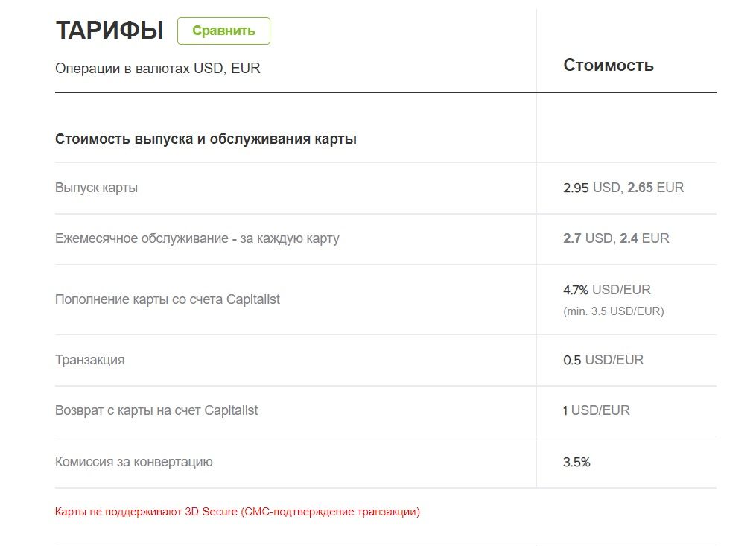Click the 2.7 USD, 2.4 EUR value
The image size is (756, 546).
coord(616,238)
